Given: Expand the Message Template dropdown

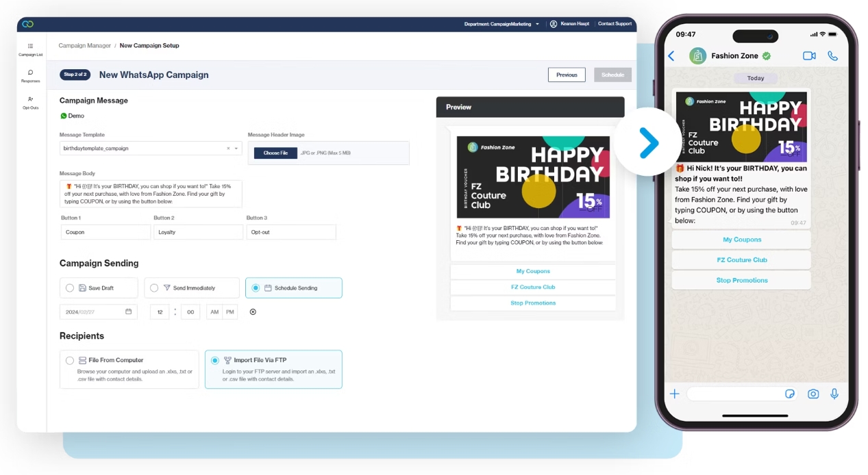Looking at the screenshot, I should (236, 149).
